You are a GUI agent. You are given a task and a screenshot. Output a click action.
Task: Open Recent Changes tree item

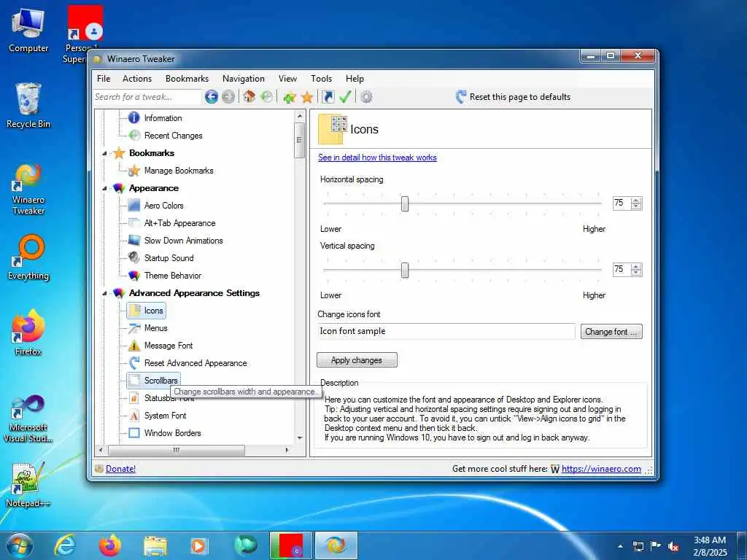pos(173,136)
